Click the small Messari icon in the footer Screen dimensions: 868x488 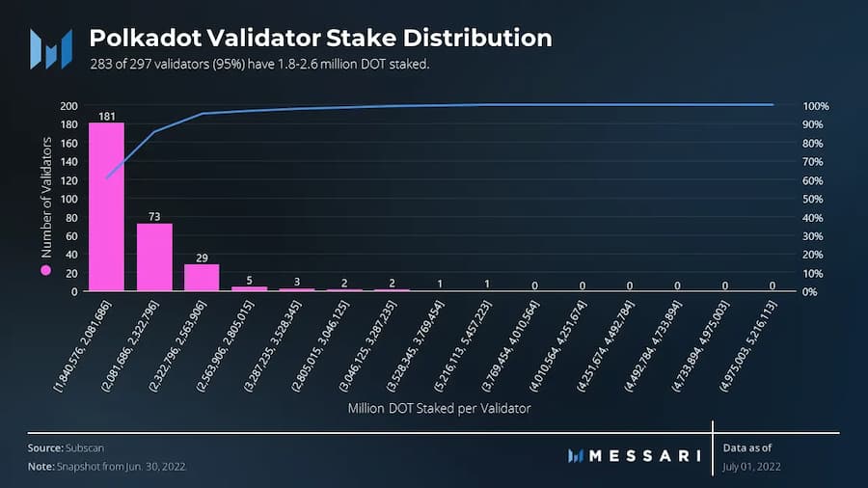tap(576, 456)
